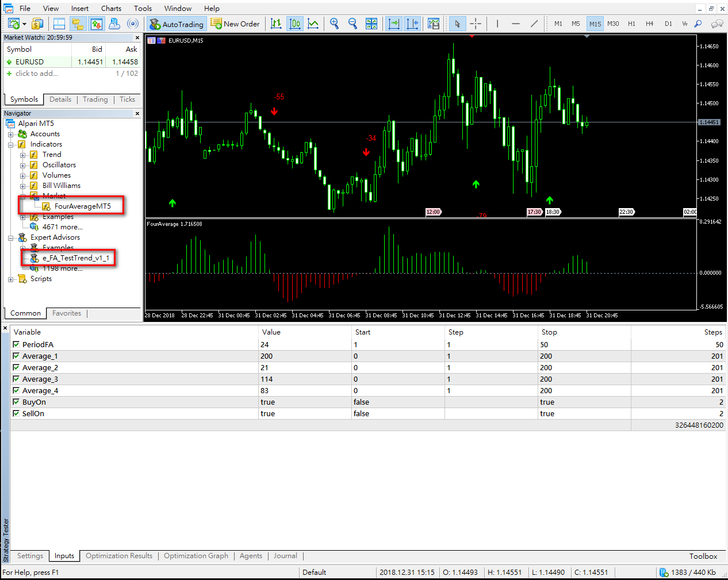Open the Insert menu
728x580 pixels.
[80, 8]
